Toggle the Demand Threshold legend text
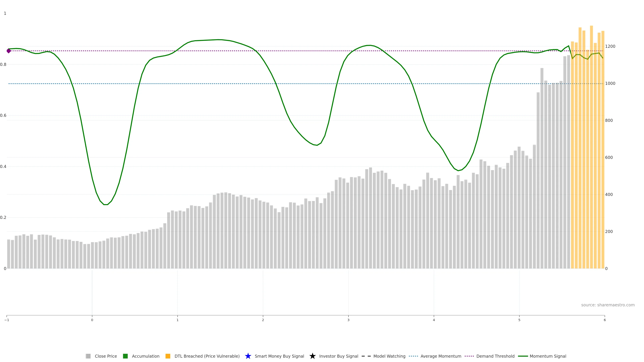Image resolution: width=644 pixels, height=362 pixels. 495,356
